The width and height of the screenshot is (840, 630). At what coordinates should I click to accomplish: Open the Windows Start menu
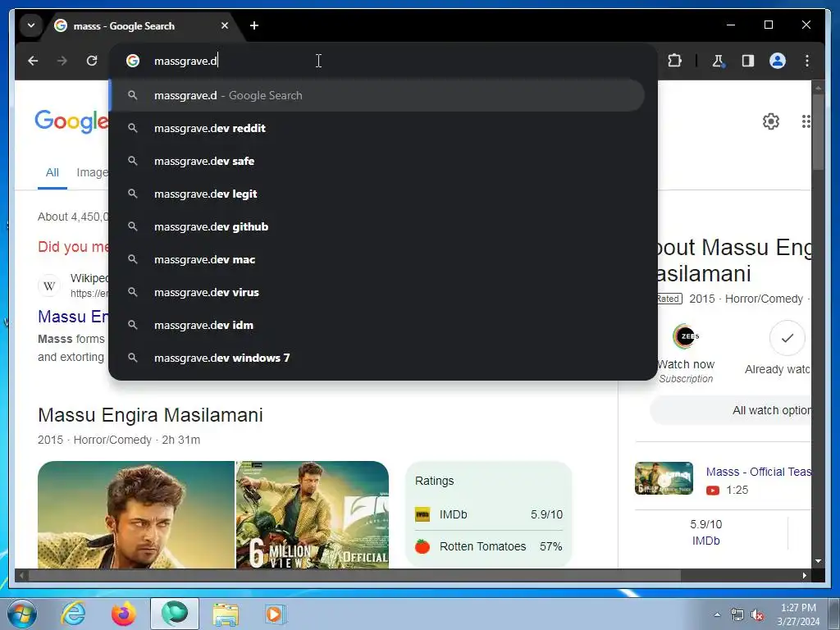(22, 614)
